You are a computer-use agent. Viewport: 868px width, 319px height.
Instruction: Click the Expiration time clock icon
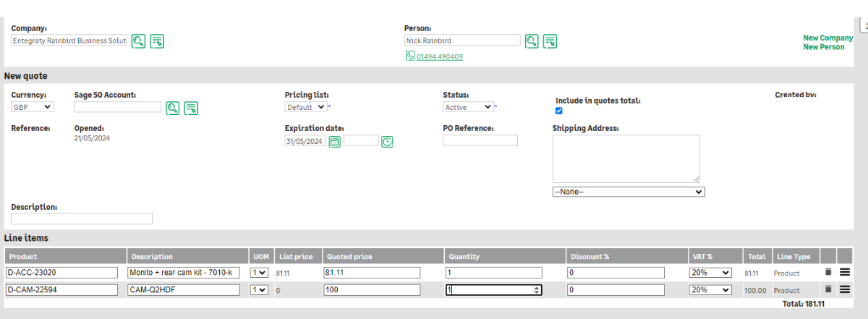pyautogui.click(x=387, y=142)
